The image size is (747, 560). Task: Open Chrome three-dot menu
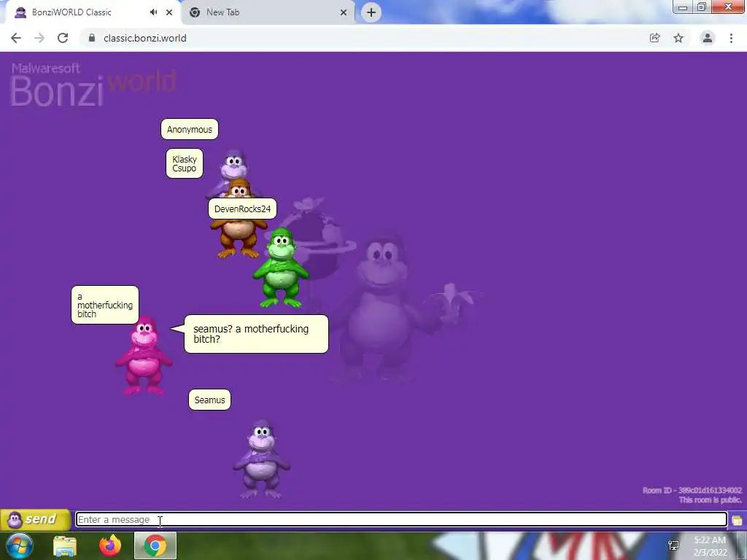tap(731, 38)
